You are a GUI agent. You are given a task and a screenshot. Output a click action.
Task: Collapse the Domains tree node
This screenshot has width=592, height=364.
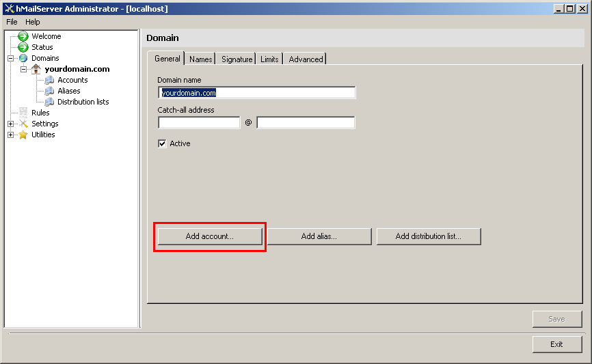pyautogui.click(x=10, y=59)
